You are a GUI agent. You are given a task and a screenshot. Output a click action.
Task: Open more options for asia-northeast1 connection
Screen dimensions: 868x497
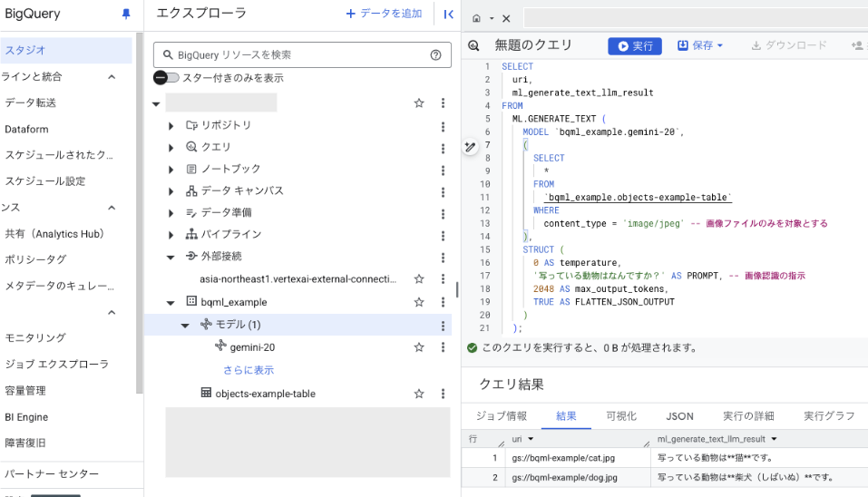(443, 279)
